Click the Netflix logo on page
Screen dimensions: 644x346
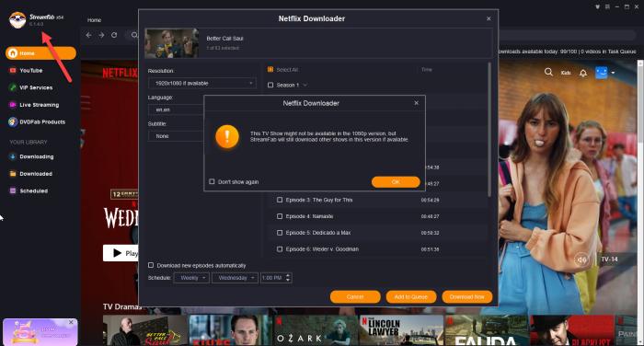120,73
